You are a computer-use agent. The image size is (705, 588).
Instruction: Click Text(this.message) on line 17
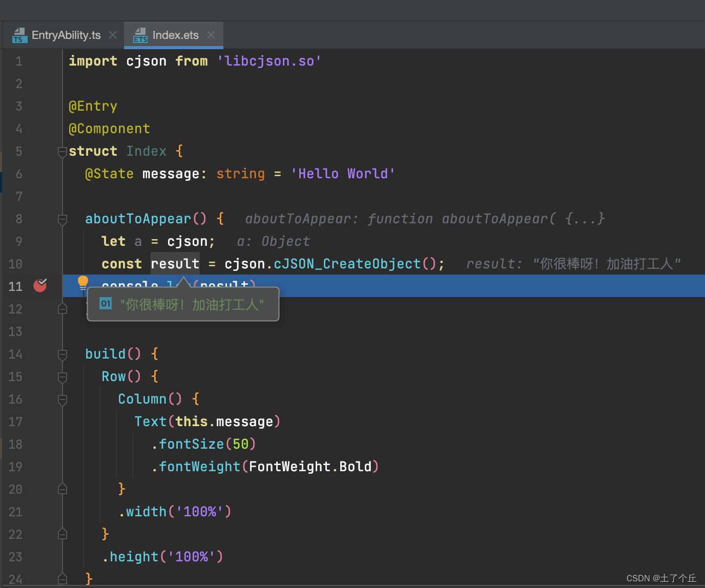(208, 422)
